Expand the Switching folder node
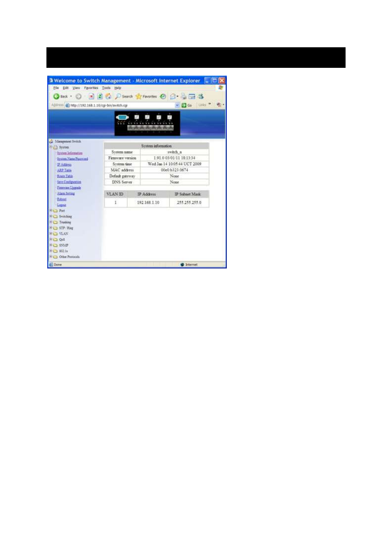 click(x=51, y=216)
